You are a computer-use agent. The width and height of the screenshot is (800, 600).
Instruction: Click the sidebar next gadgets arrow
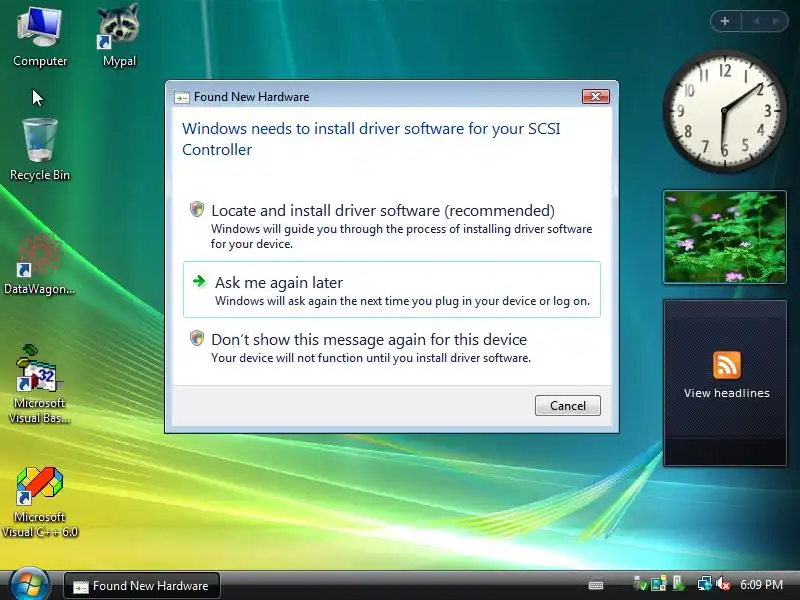tap(776, 21)
